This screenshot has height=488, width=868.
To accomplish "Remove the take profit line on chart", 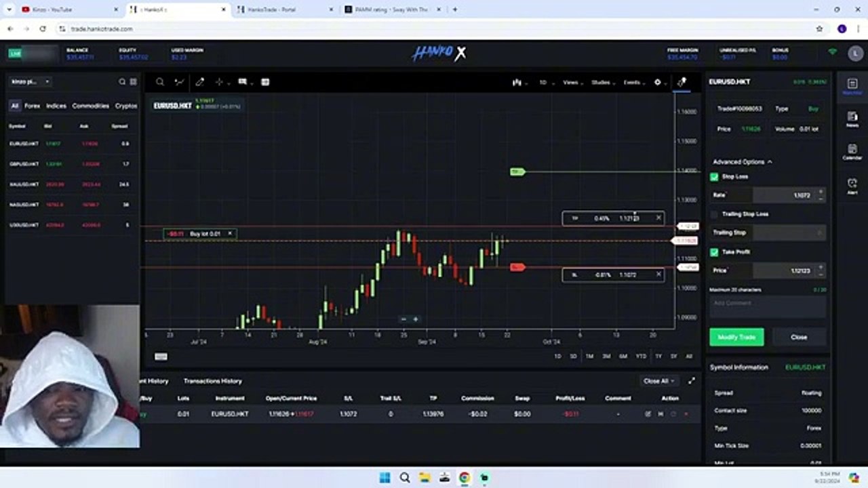I will [x=658, y=218].
